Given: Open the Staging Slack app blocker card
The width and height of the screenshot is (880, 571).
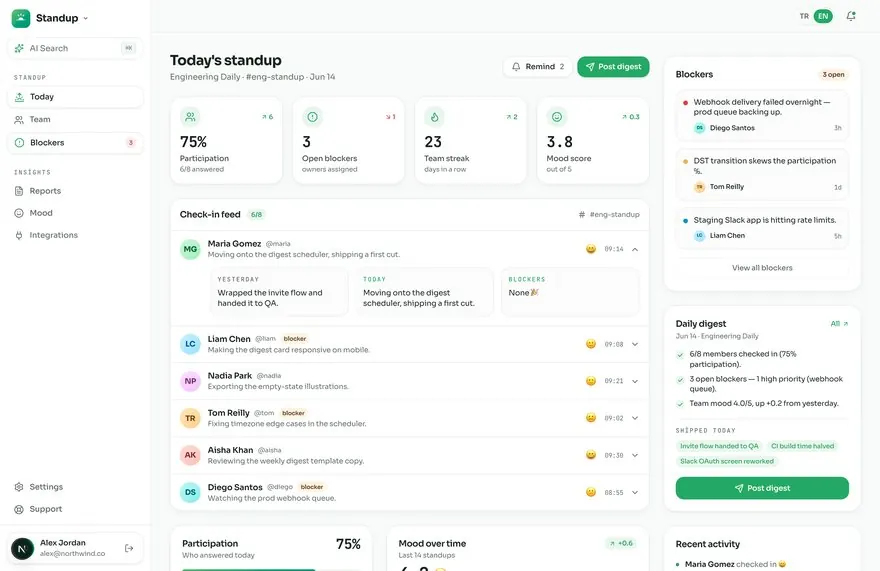Looking at the screenshot, I should [762, 228].
